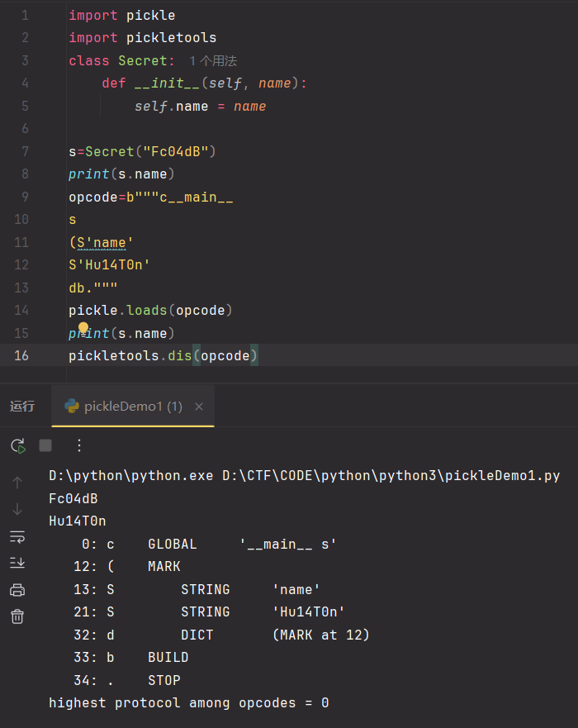The image size is (578, 728).
Task: Click the yellow lightbulb intention icon
Action: tap(83, 328)
